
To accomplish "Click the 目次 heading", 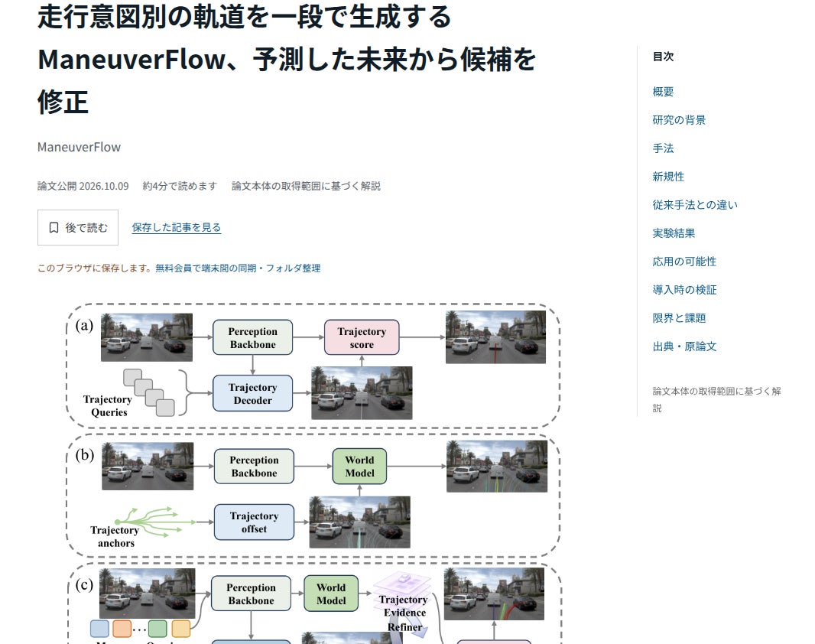I will pyautogui.click(x=663, y=57).
